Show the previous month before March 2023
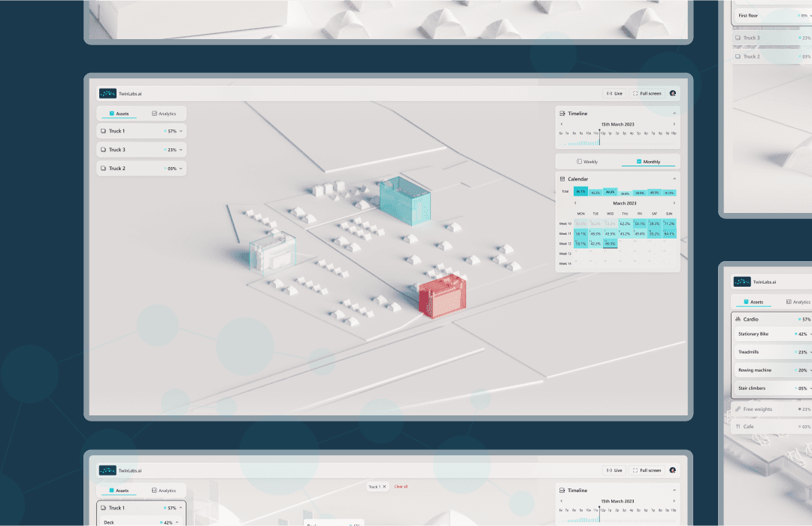 pos(575,203)
